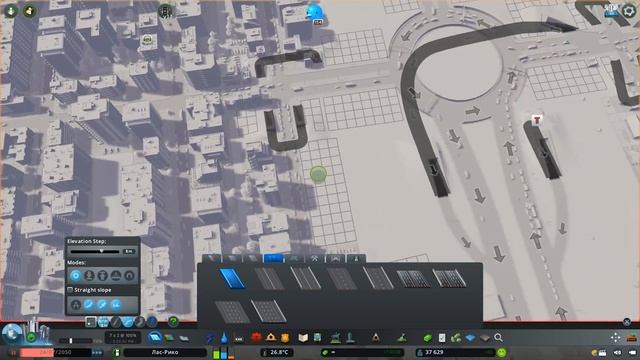Adjust the Elevation Step slider
This screenshot has height=360, width=640.
click(x=95, y=251)
